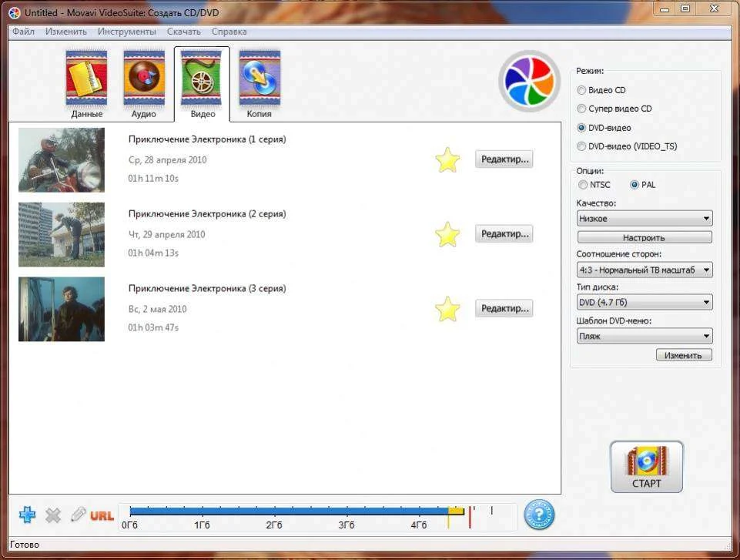
Task: Open the Инструменты menu
Action: point(126,32)
